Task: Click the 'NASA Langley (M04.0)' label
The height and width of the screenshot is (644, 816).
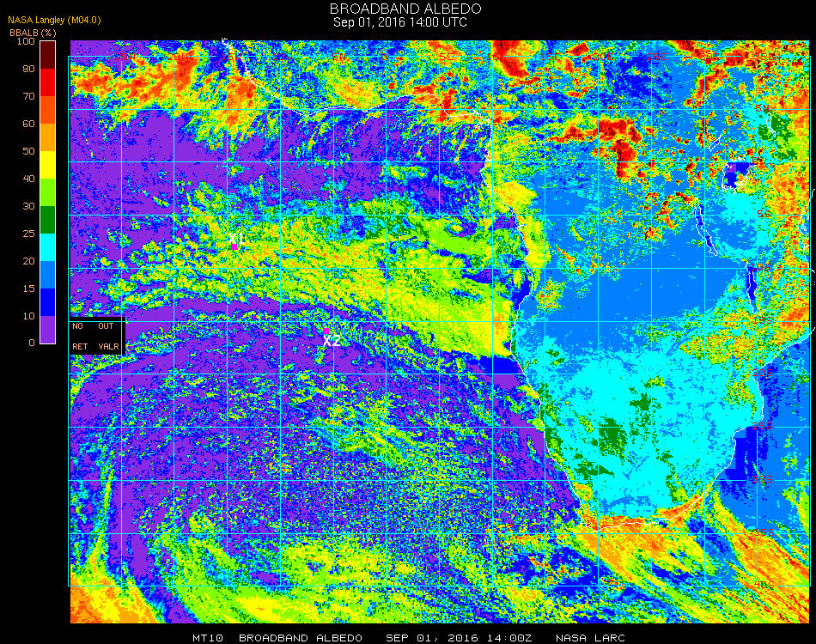Action: click(54, 21)
